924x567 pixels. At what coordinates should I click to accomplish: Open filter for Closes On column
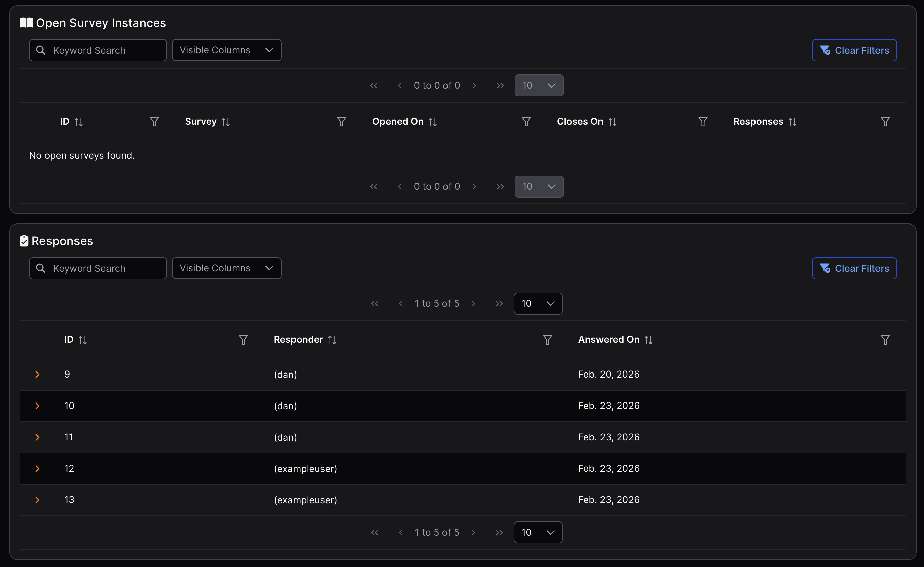tap(703, 122)
